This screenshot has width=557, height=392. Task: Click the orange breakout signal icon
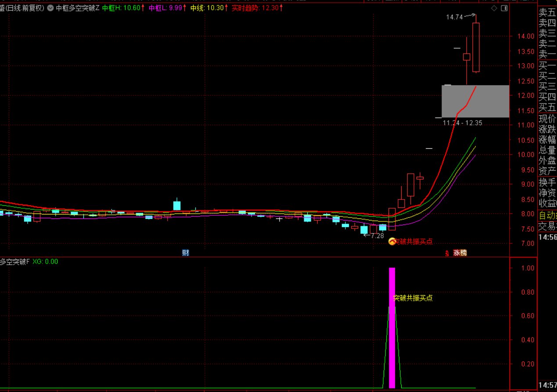[x=392, y=241]
